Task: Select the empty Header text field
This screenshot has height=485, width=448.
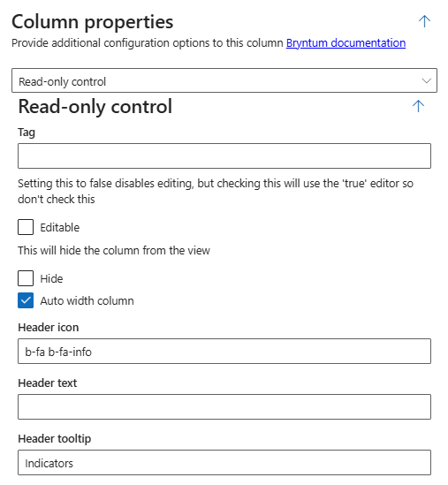Action: (224, 406)
